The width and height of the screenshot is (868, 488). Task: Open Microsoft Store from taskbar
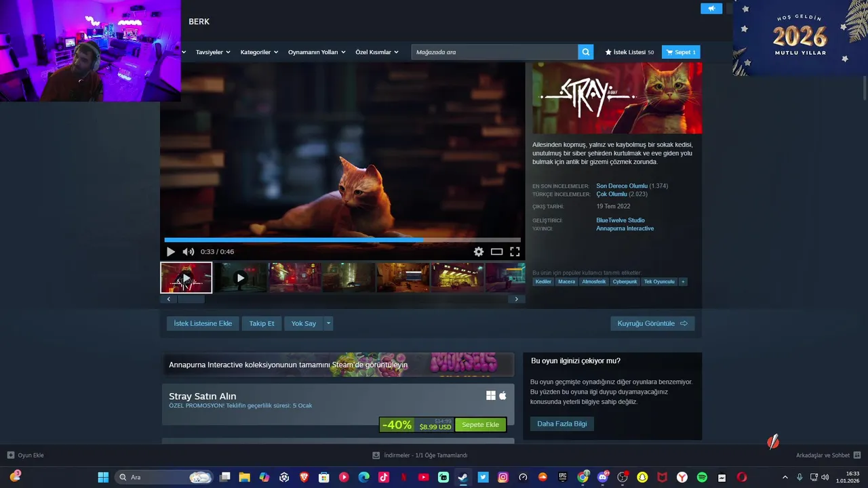click(x=324, y=477)
